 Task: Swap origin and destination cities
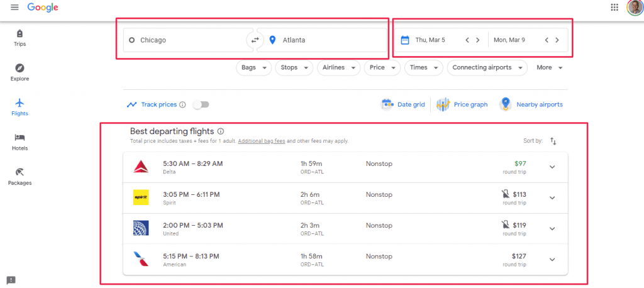255,40
